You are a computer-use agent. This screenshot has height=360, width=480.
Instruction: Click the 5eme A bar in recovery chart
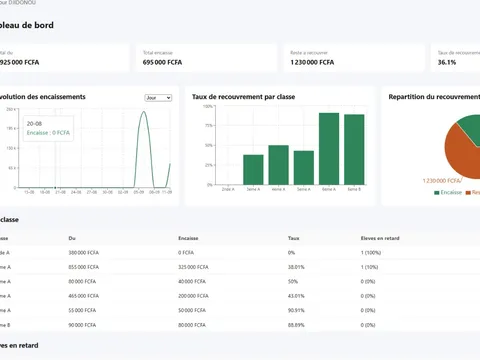[x=304, y=167]
